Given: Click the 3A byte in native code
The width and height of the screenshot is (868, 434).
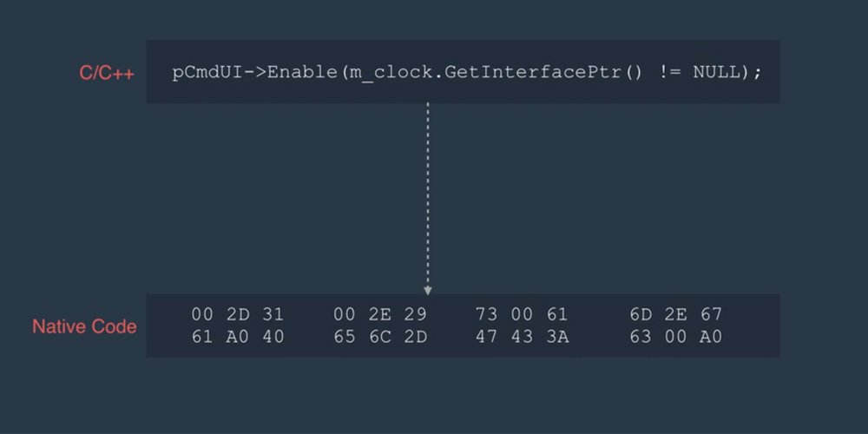Looking at the screenshot, I should point(557,337).
